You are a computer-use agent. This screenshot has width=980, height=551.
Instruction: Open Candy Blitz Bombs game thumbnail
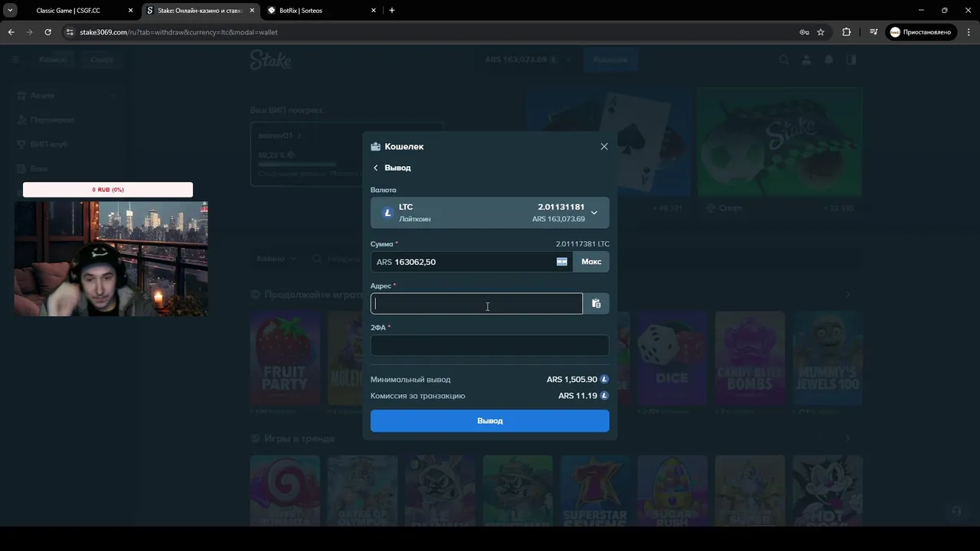point(750,358)
